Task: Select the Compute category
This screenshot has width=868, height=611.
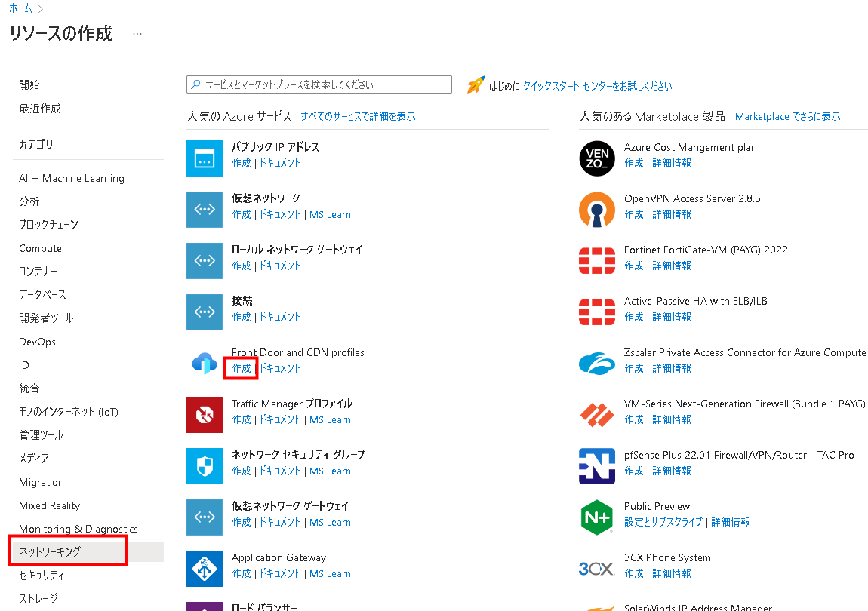Action: [41, 248]
